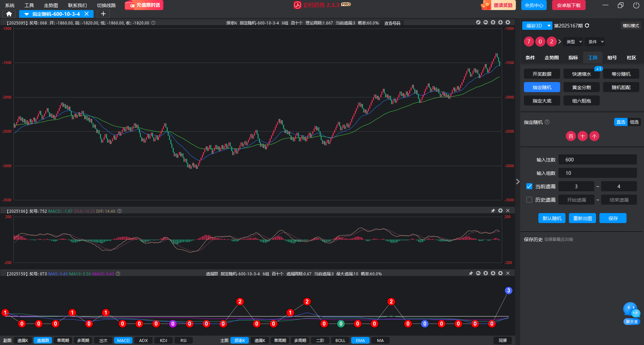Open the 切换线路 menu
This screenshot has height=345, width=644.
tap(106, 5)
